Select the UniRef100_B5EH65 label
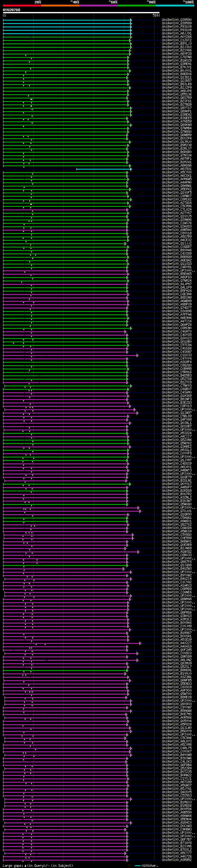This screenshot has width=197, height=868. 177,274
